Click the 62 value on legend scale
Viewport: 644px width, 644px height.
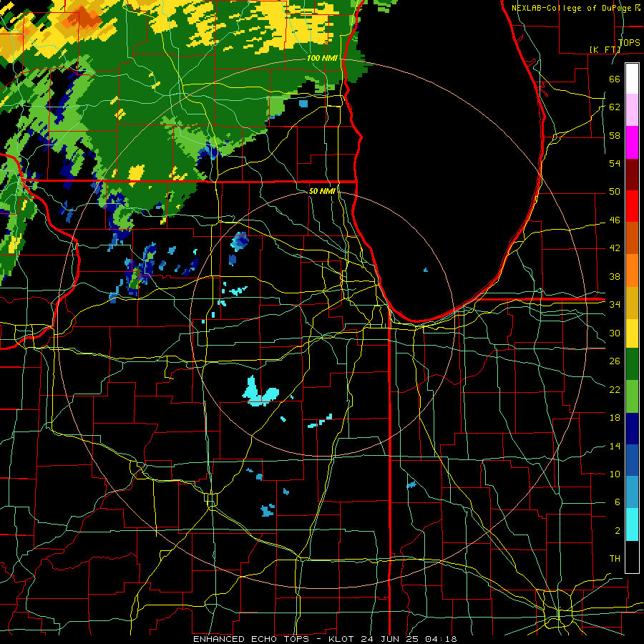(615, 107)
